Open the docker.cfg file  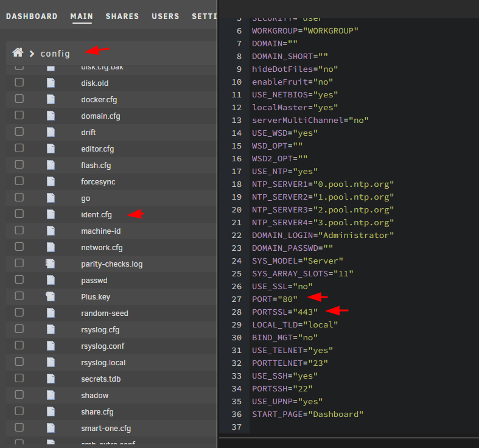99,100
